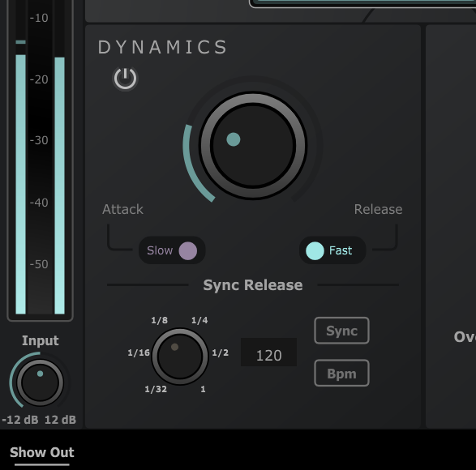Click the Bpm button
476x470 pixels.
(x=341, y=373)
